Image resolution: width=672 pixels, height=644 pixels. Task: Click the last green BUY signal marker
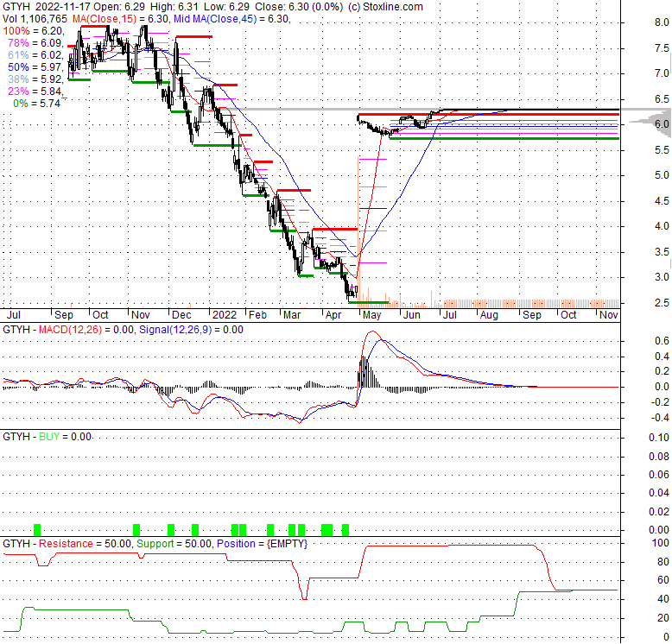coord(346,530)
